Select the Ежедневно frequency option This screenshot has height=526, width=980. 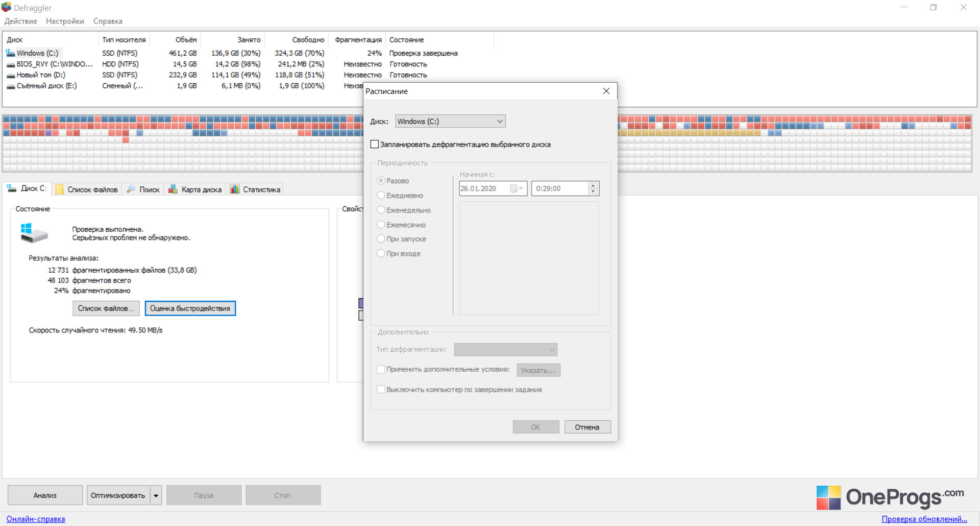(381, 195)
